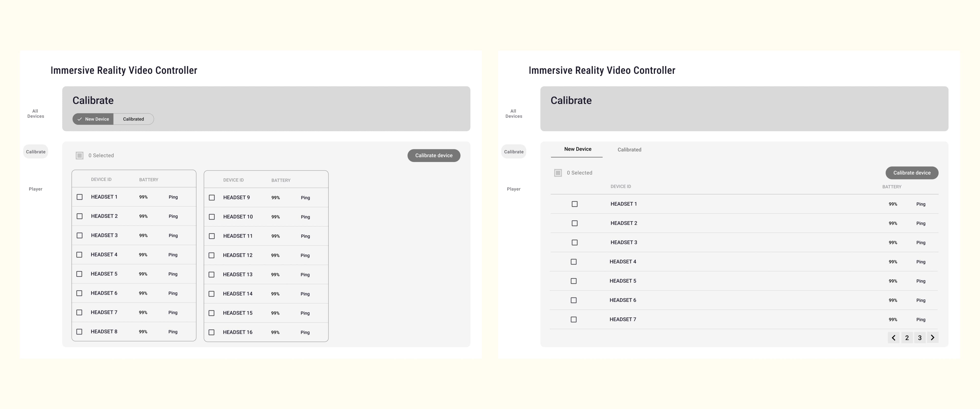Check HEADSET 11 checkbox
Image resolution: width=980 pixels, height=409 pixels.
(x=212, y=236)
